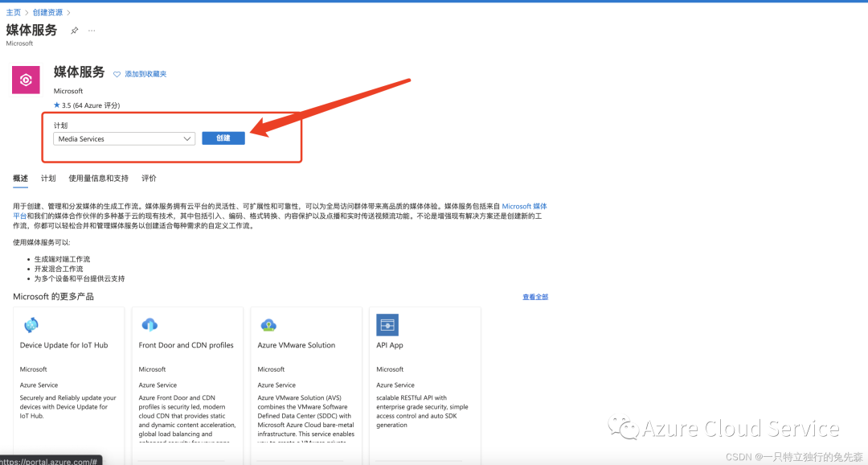Click the Device Update card description text
The width and height of the screenshot is (868, 465).
click(x=68, y=407)
